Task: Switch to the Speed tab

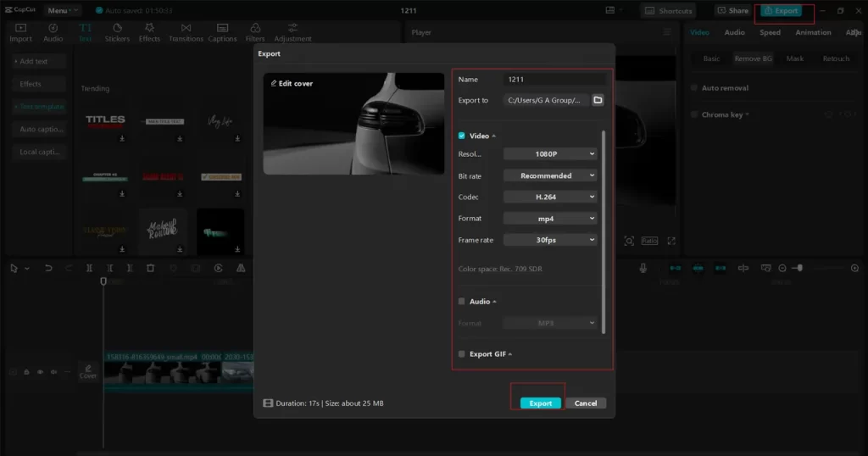Action: pyautogui.click(x=770, y=32)
